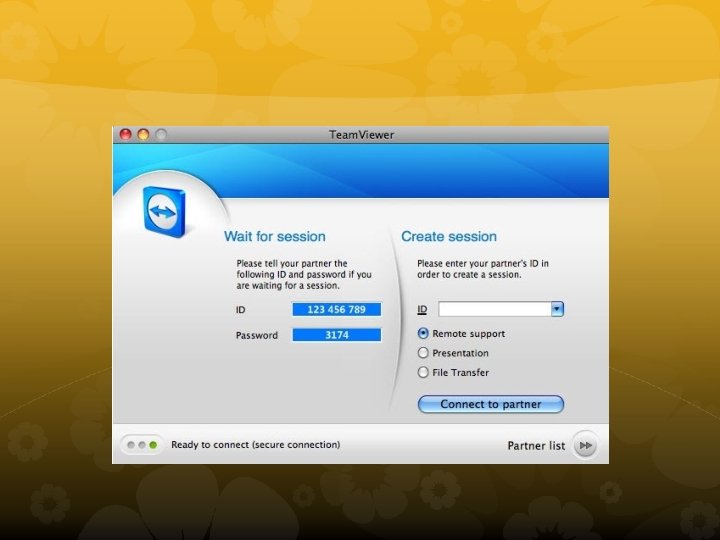The height and width of the screenshot is (540, 720).
Task: Click the connection status indicator lights
Action: point(142,445)
